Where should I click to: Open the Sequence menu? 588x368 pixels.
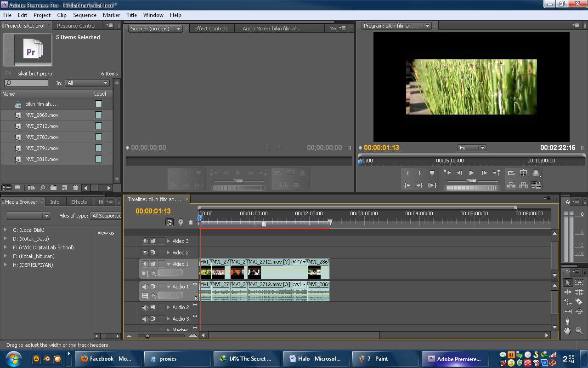coord(85,15)
